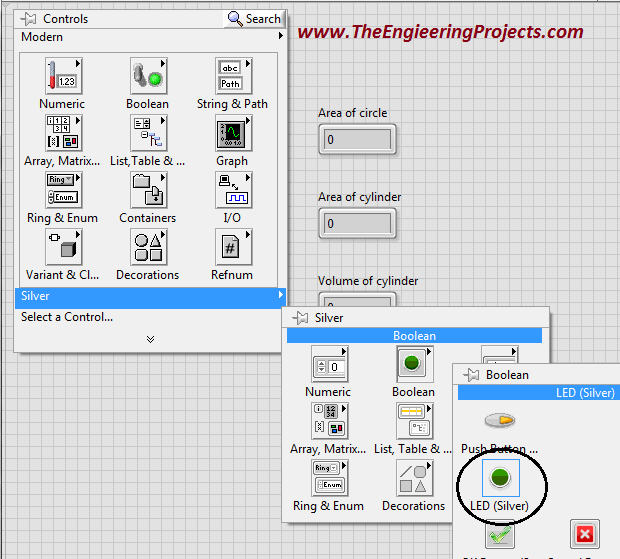Select the LED (Silver) indicator
Image resolution: width=620 pixels, height=559 pixels.
click(501, 478)
